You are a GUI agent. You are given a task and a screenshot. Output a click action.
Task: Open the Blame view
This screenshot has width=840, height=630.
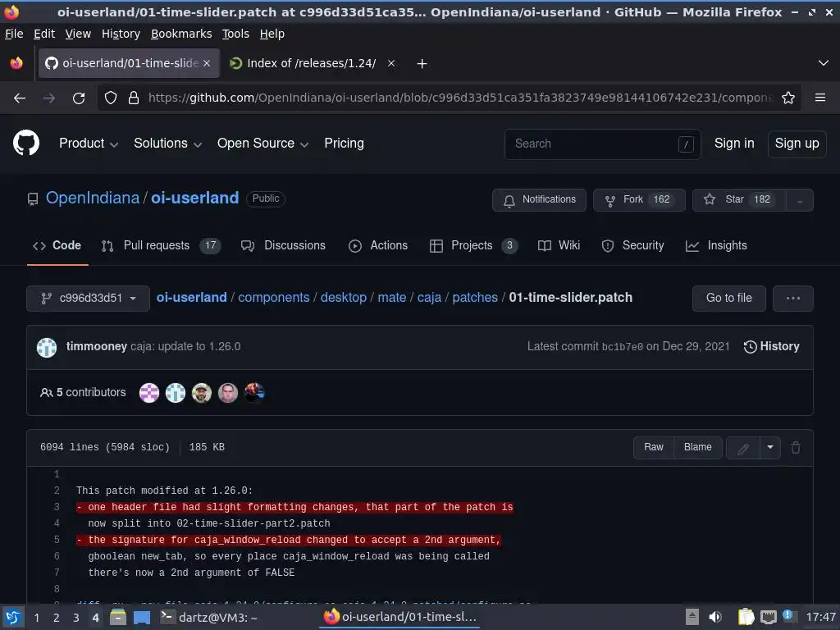point(697,447)
